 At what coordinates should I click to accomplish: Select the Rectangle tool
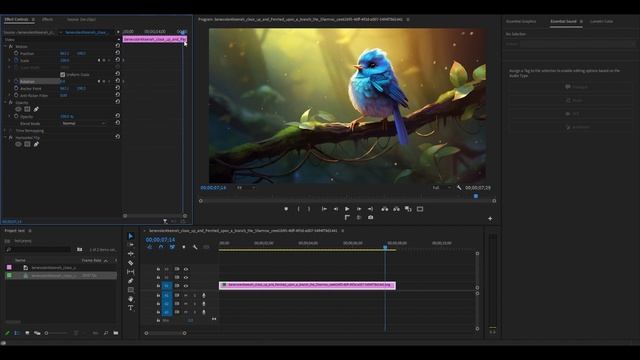click(x=131, y=290)
